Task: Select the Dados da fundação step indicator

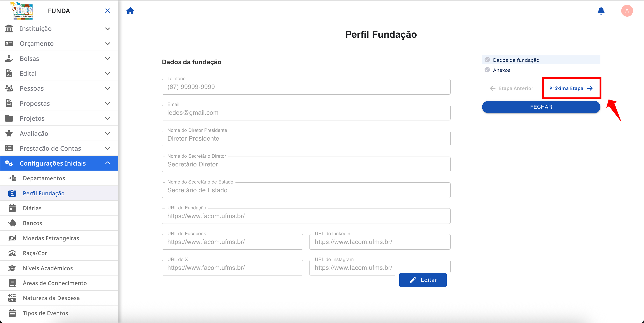Action: pyautogui.click(x=516, y=60)
